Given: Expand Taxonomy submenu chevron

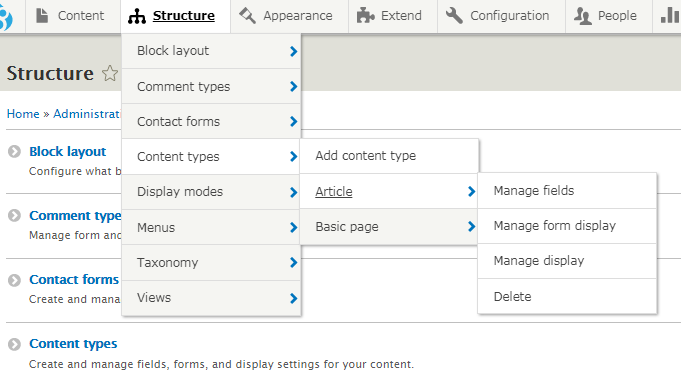Looking at the screenshot, I should [294, 262].
